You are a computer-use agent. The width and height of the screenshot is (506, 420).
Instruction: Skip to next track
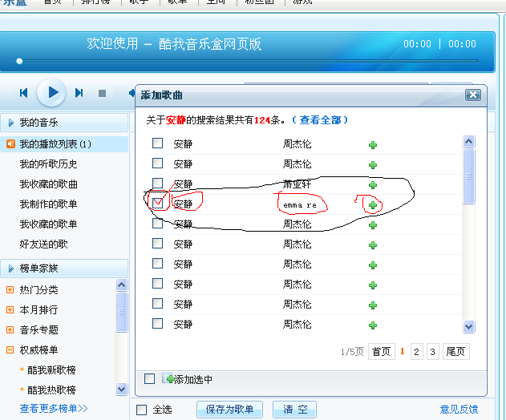[x=79, y=93]
